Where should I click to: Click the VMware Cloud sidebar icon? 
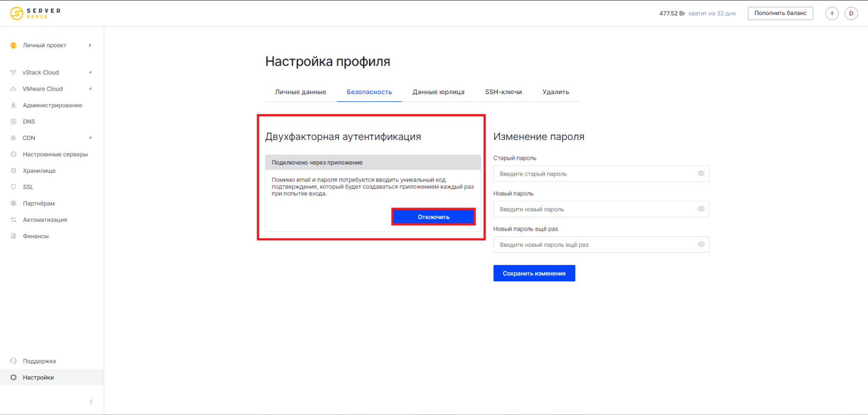point(14,89)
